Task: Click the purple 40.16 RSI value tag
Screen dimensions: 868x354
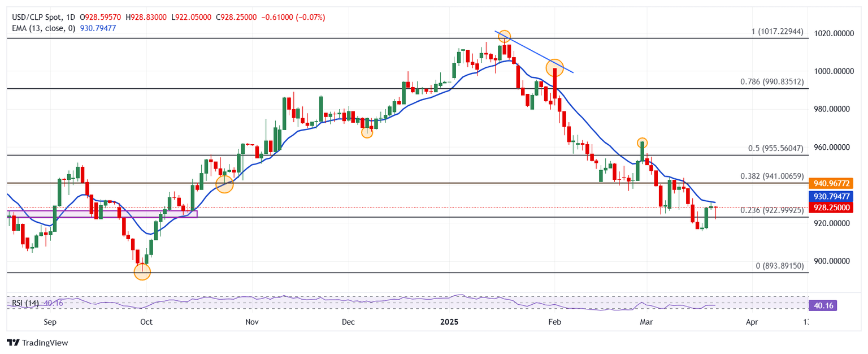Action: pos(822,306)
